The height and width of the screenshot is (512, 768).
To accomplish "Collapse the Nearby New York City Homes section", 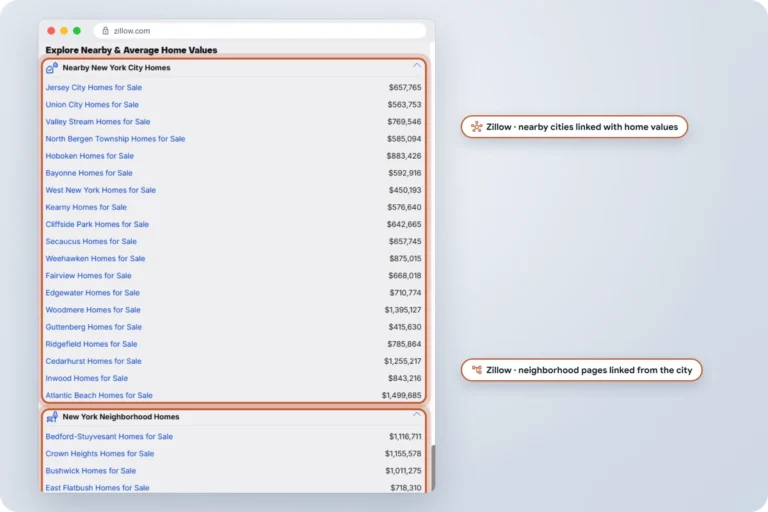I will tap(417, 65).
